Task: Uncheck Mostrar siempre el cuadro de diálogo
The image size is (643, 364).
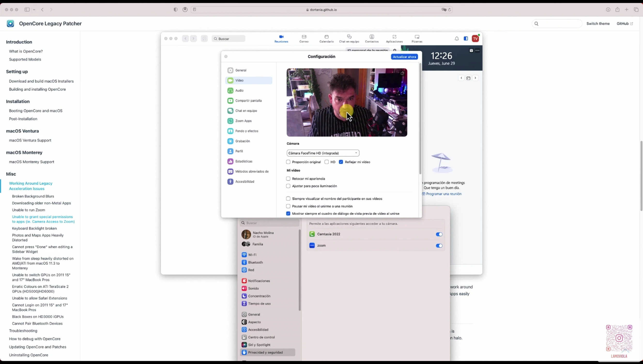Action: 288,214
